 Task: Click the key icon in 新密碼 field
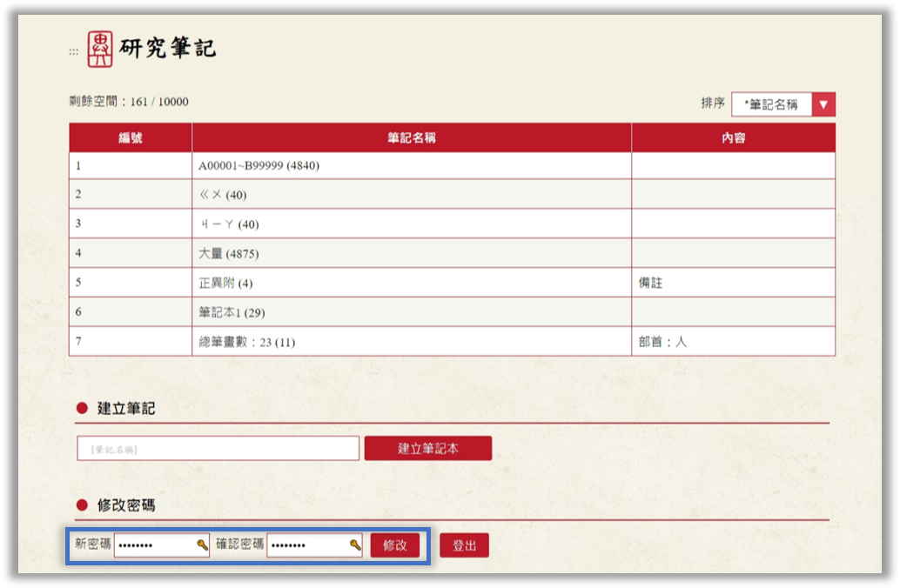(202, 545)
